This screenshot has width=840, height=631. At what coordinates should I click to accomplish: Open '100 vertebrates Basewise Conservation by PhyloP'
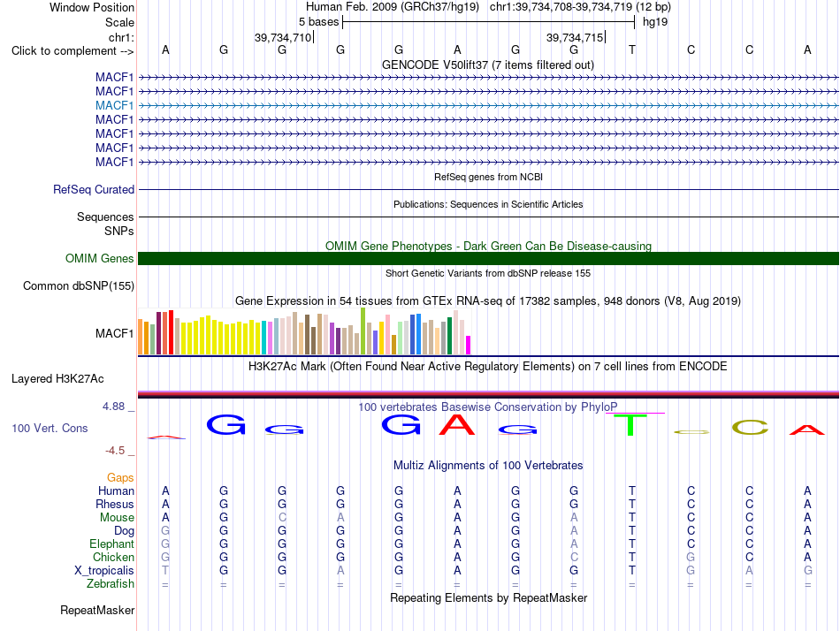(x=487, y=407)
